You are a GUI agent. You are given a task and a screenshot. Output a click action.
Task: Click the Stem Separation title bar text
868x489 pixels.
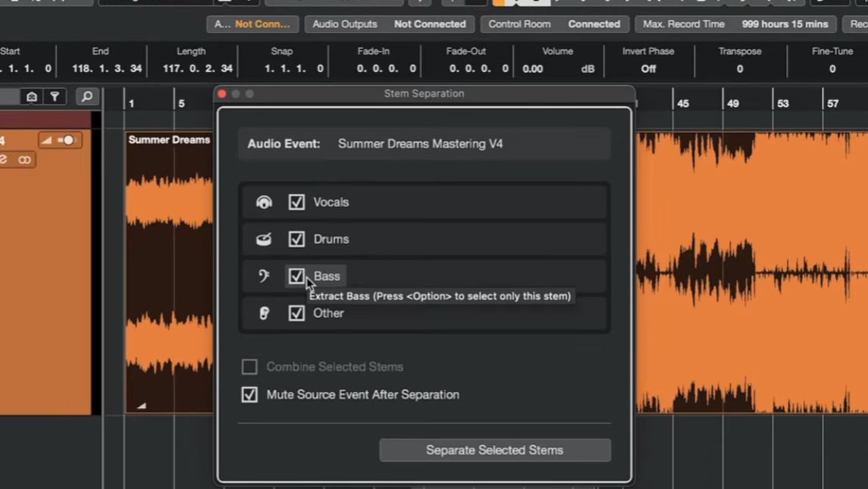424,93
